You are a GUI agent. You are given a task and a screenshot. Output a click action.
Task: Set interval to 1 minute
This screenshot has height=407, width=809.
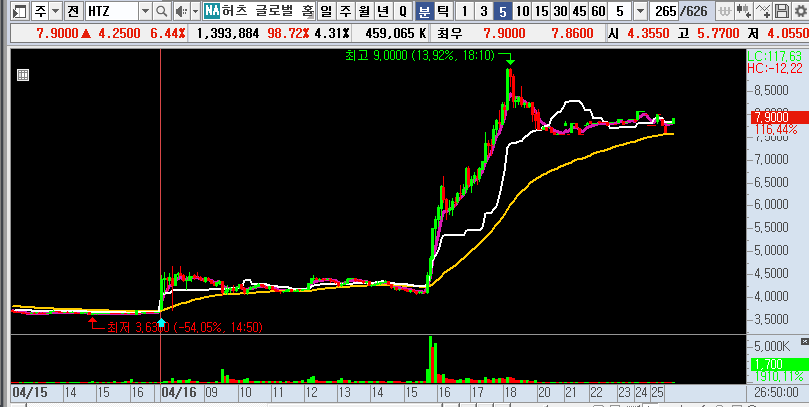465,11
